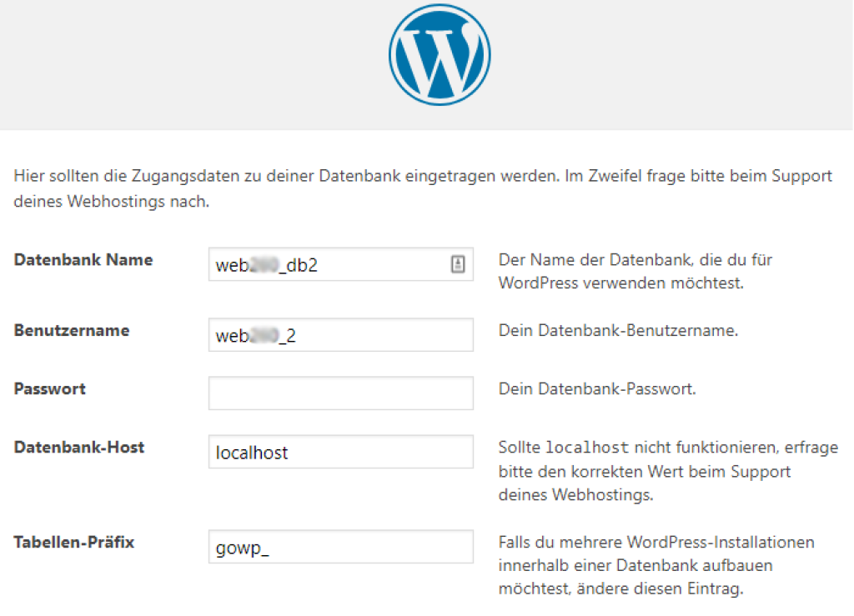Click the bold "Tabellen-Präfix" label
Image resolution: width=854 pixels, height=616 pixels.
click(74, 543)
